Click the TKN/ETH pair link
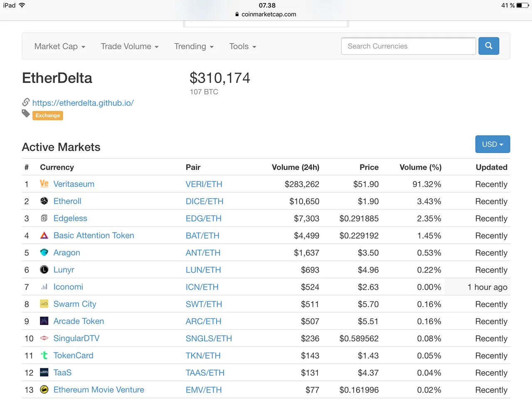Viewport: 532px width, 399px height. tap(203, 356)
